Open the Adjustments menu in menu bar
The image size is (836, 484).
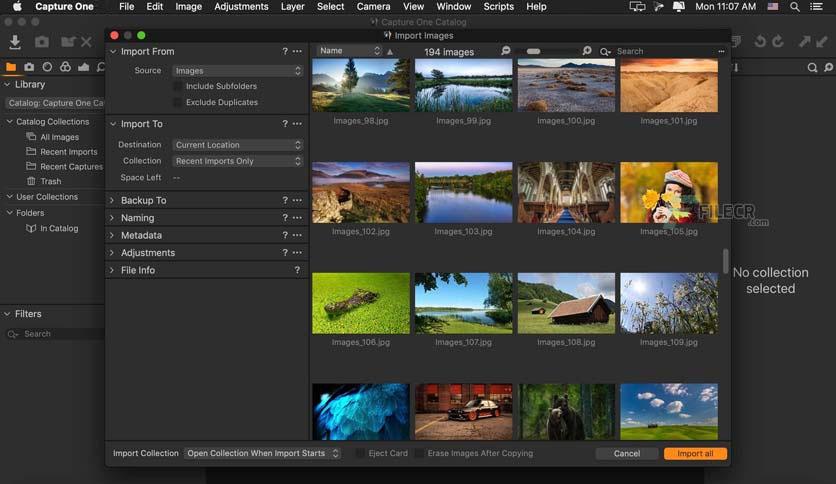pyautogui.click(x=241, y=7)
